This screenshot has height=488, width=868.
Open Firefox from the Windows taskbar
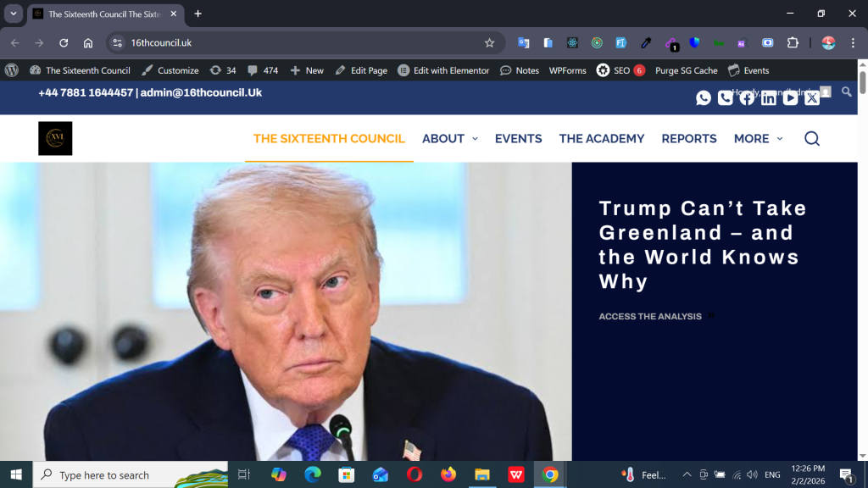click(x=448, y=474)
